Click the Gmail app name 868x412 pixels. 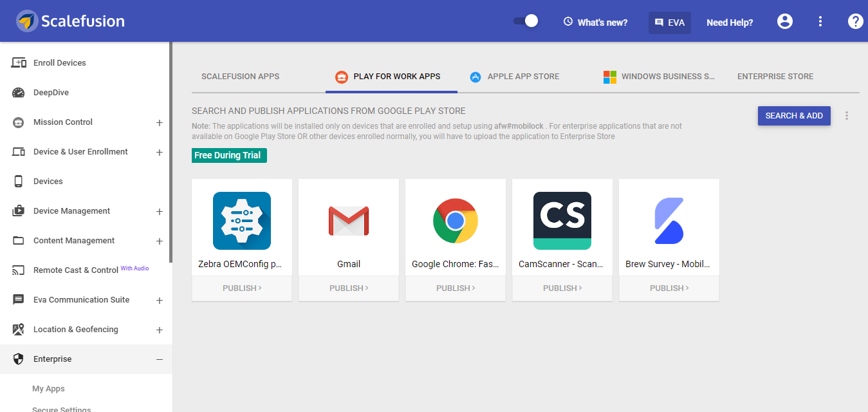coord(349,264)
